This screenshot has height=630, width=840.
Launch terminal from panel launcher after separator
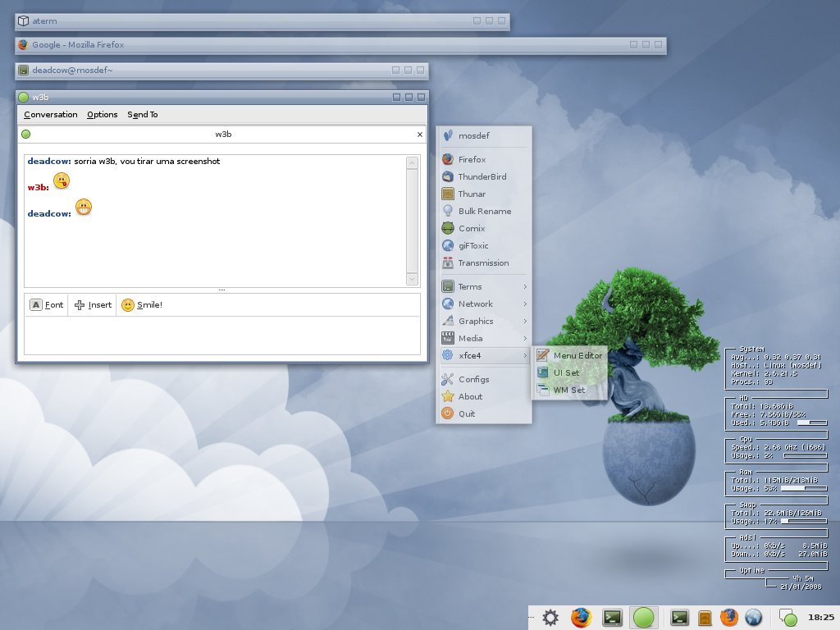coord(680,618)
